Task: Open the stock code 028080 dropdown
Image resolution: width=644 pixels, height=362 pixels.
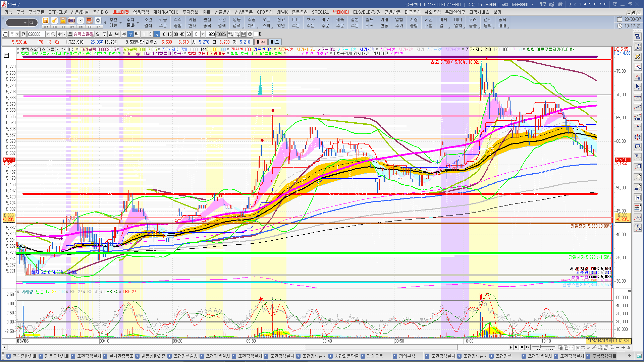Action: pyautogui.click(x=48, y=34)
